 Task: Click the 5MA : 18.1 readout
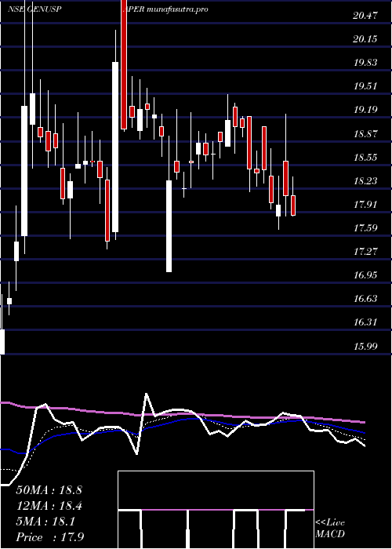[x=45, y=522]
